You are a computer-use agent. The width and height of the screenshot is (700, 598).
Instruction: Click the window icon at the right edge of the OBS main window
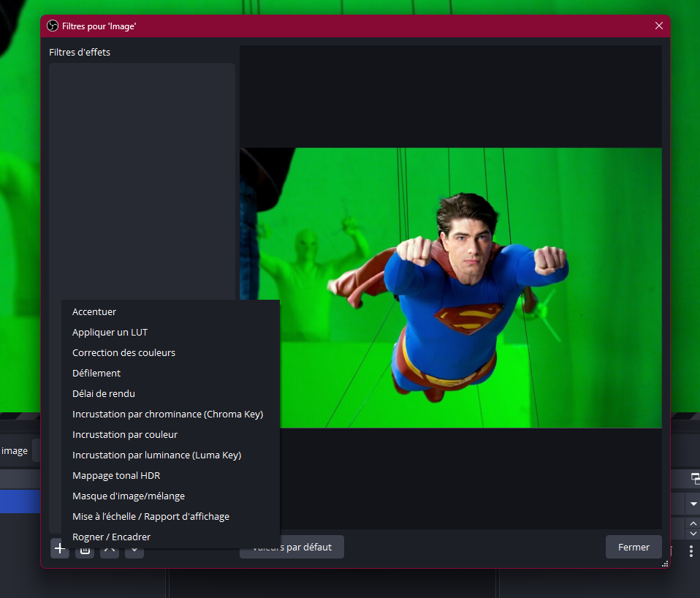(695, 479)
